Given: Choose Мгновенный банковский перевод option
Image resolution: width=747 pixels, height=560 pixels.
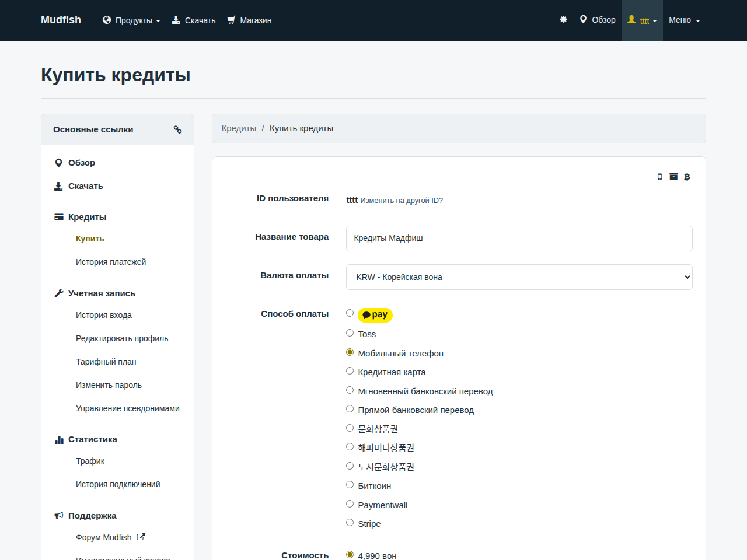Looking at the screenshot, I should pos(350,390).
